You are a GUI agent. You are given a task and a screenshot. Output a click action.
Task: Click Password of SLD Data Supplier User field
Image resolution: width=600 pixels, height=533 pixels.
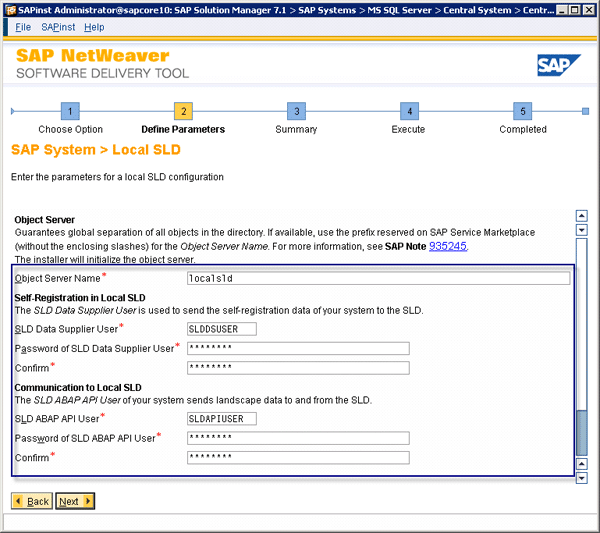coord(298,348)
